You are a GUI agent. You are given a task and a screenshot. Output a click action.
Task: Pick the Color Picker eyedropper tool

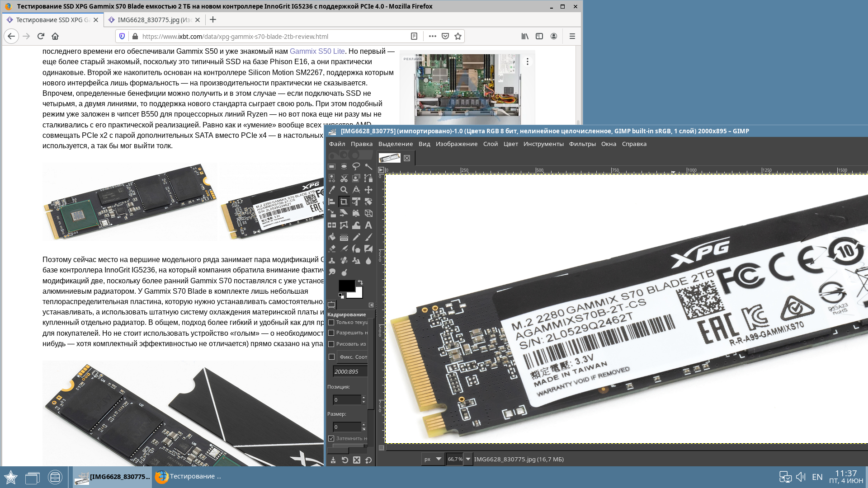[332, 190]
